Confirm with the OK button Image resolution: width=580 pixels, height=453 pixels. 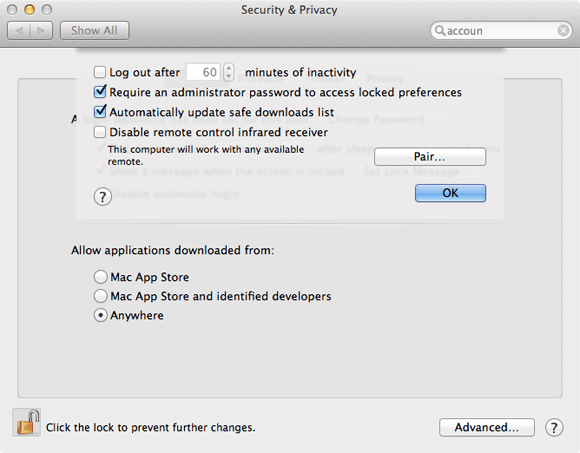tap(450, 193)
